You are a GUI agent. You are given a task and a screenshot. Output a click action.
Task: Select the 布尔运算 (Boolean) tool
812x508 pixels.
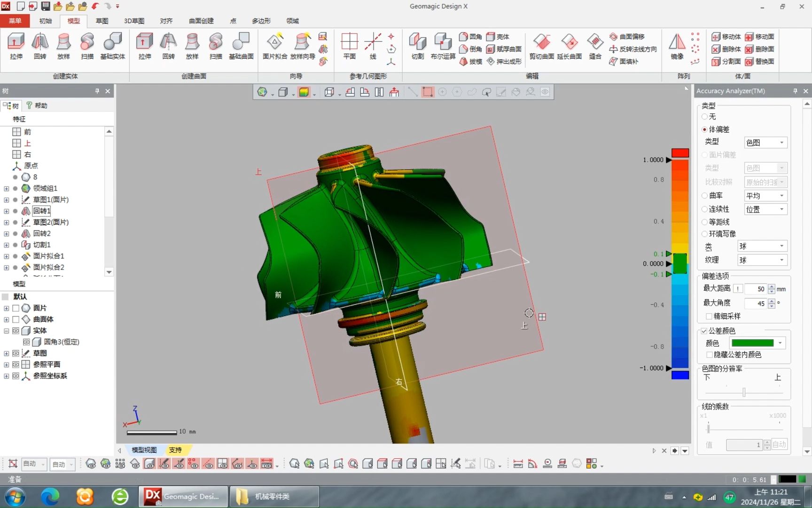click(x=442, y=46)
